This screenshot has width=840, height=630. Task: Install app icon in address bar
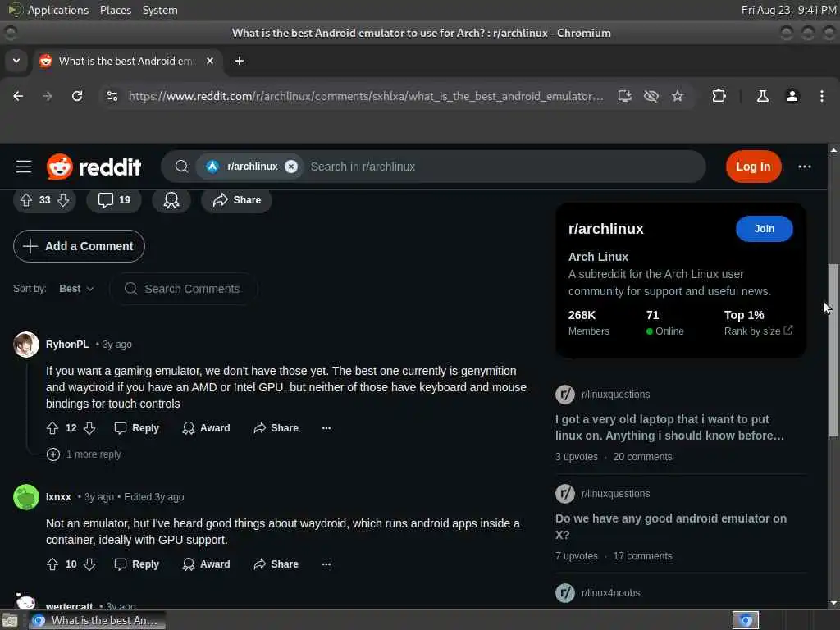(624, 97)
